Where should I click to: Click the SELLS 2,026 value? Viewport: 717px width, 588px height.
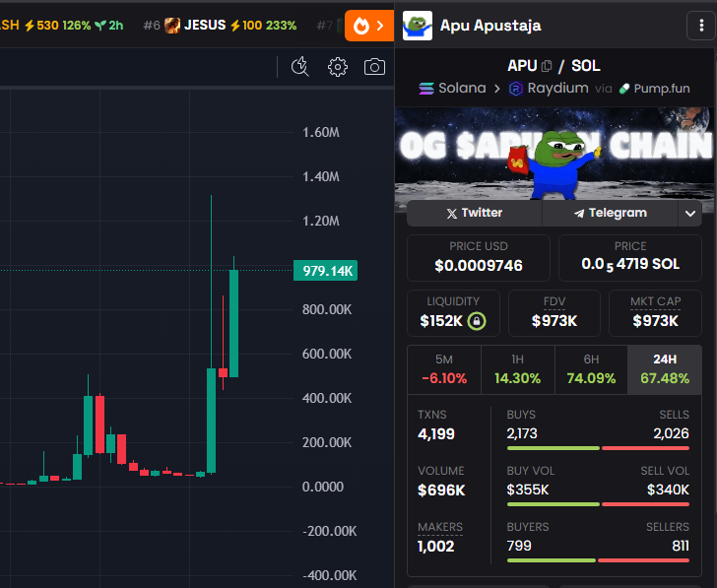[671, 433]
